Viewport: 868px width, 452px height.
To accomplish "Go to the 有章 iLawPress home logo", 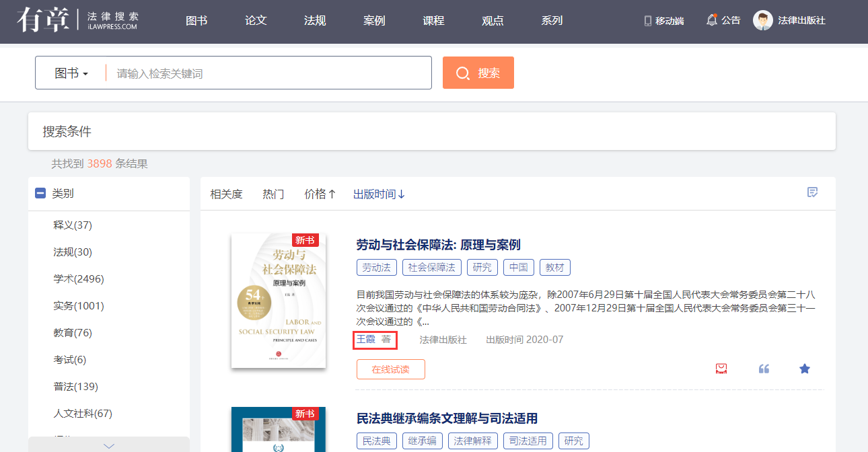I will 78,20.
